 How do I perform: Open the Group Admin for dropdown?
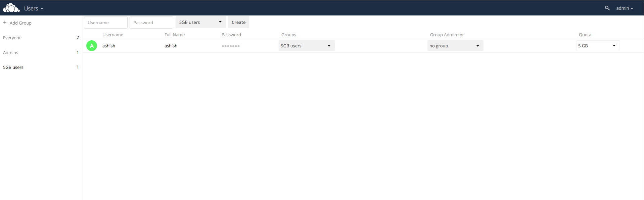[455, 46]
